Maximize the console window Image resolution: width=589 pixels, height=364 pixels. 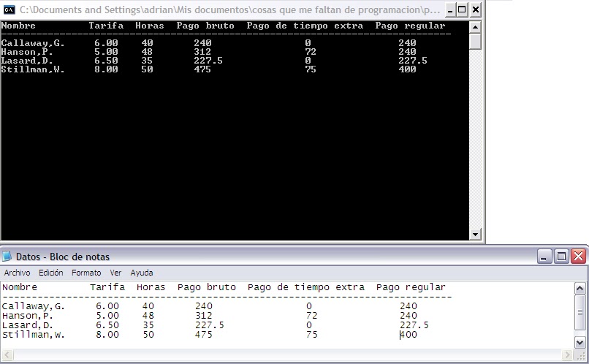(462, 10)
